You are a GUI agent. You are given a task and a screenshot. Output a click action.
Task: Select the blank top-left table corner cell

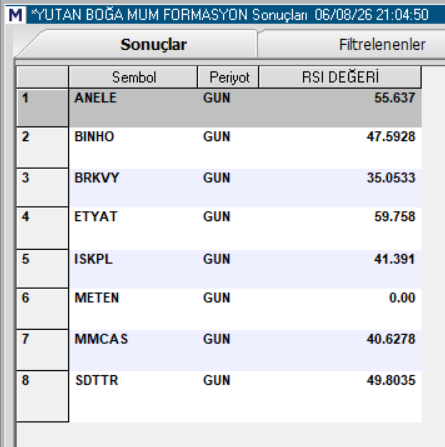pos(43,77)
